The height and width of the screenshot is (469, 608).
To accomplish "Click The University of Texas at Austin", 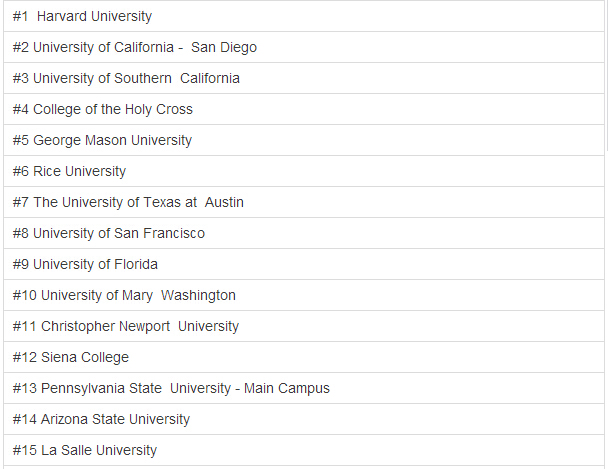I will (128, 202).
